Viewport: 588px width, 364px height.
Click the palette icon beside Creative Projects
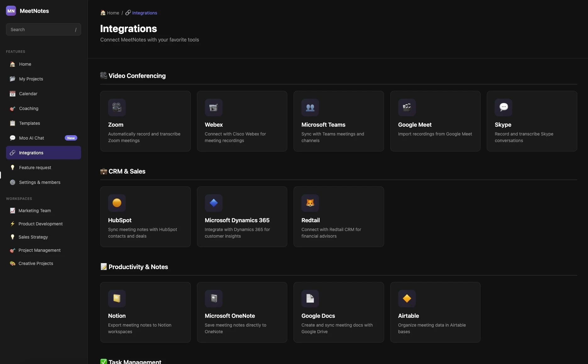(x=13, y=263)
